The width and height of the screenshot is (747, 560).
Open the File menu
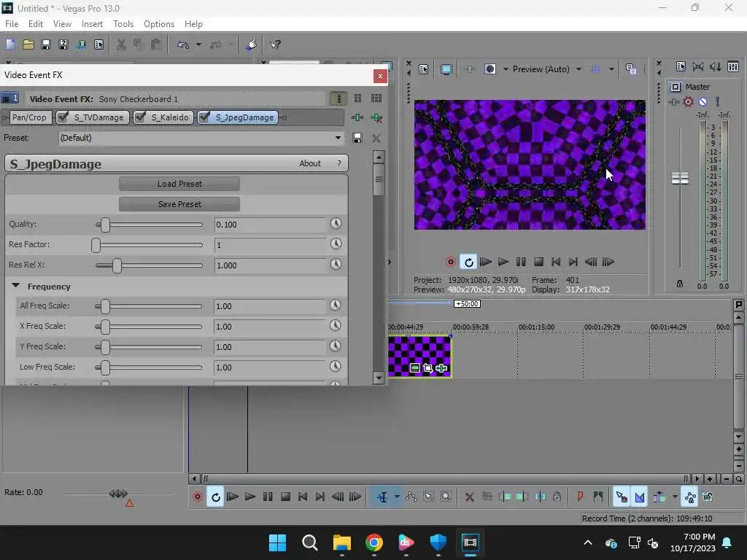pos(12,24)
